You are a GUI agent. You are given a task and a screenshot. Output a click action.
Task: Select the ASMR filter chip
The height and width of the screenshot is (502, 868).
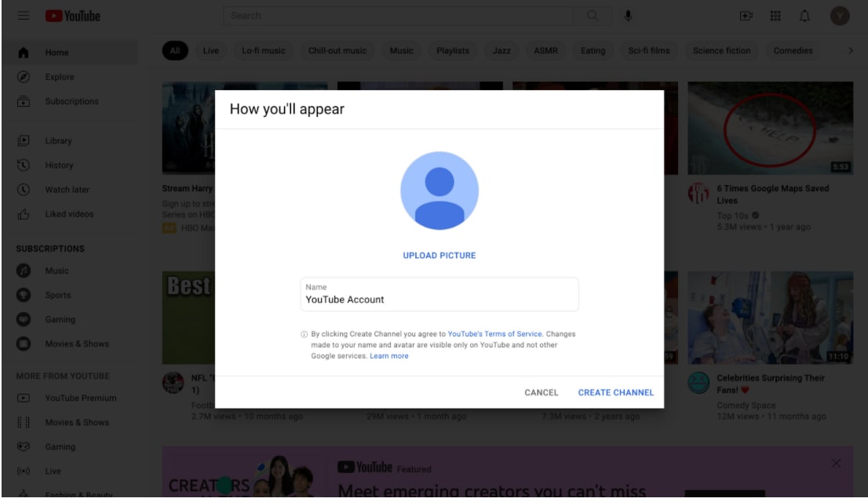[545, 50]
